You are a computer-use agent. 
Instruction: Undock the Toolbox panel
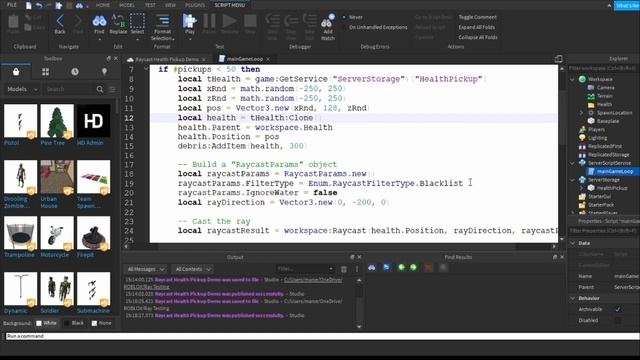click(x=108, y=59)
